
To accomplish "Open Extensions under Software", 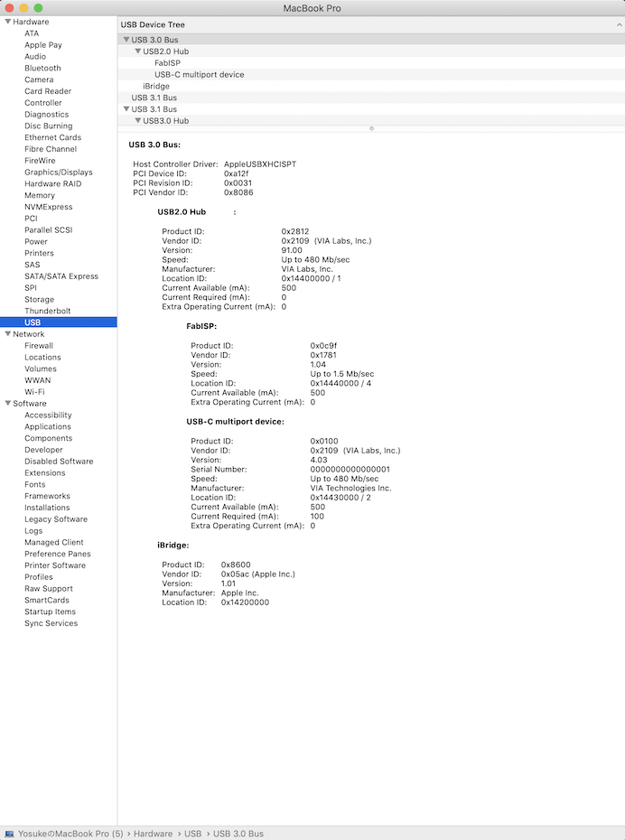I will (45, 473).
